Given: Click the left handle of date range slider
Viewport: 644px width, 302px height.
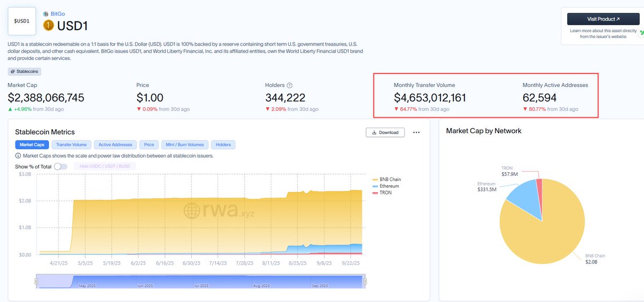Looking at the screenshot, I should 36,281.
